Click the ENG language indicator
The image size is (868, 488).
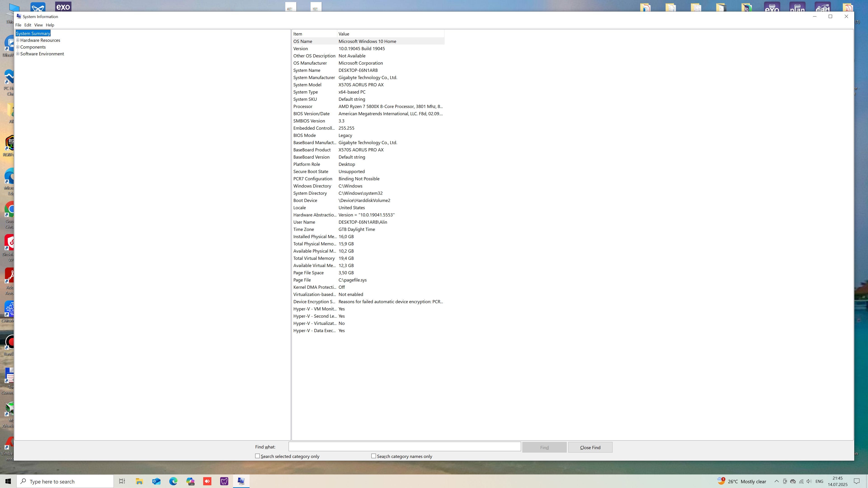tap(819, 482)
